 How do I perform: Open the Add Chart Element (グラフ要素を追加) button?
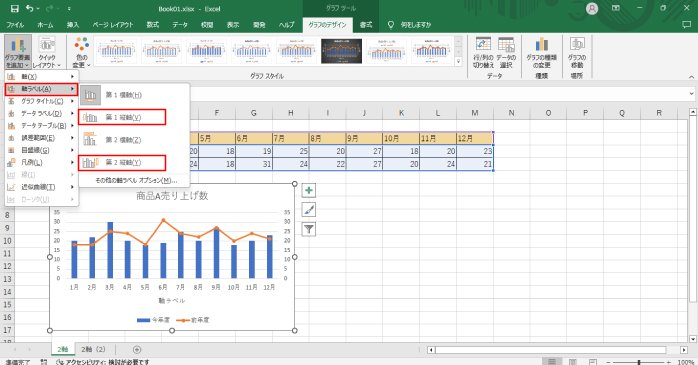[18, 53]
